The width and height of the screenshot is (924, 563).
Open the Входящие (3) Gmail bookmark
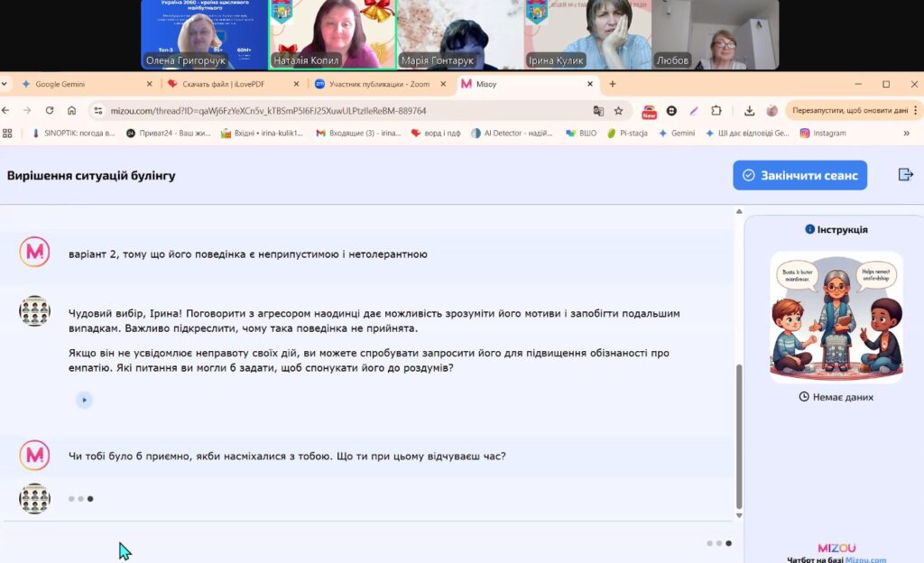click(358, 134)
